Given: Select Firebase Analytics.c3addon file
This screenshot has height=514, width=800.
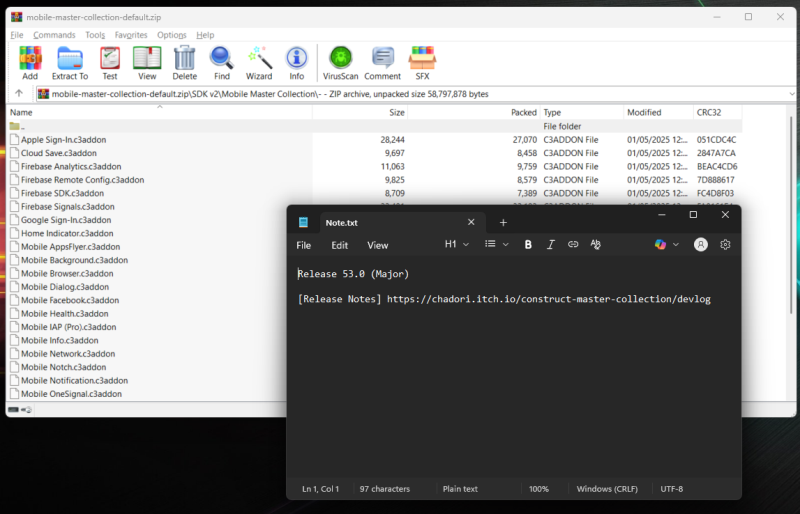Looking at the screenshot, I should pyautogui.click(x=71, y=166).
